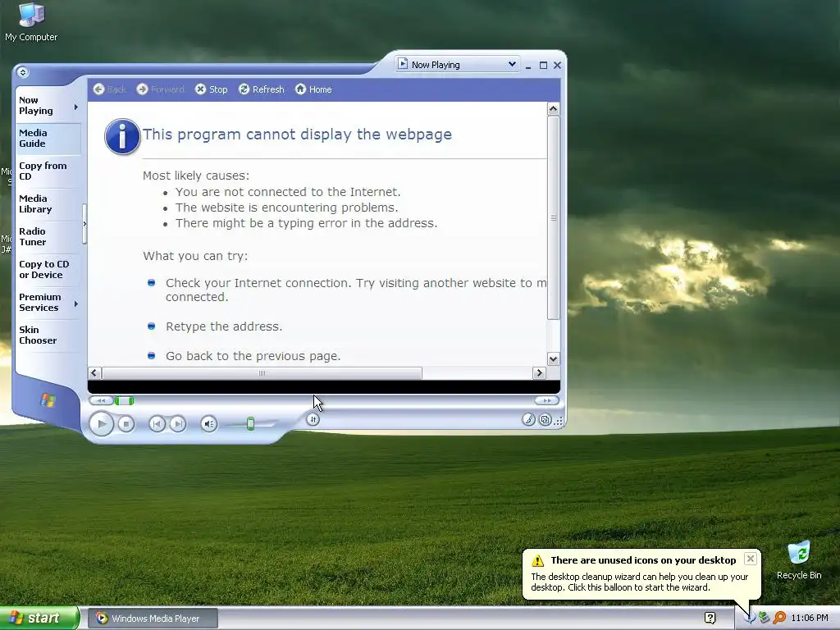Image resolution: width=840 pixels, height=630 pixels.
Task: Open the Copy from CD tab
Action: tap(48, 171)
